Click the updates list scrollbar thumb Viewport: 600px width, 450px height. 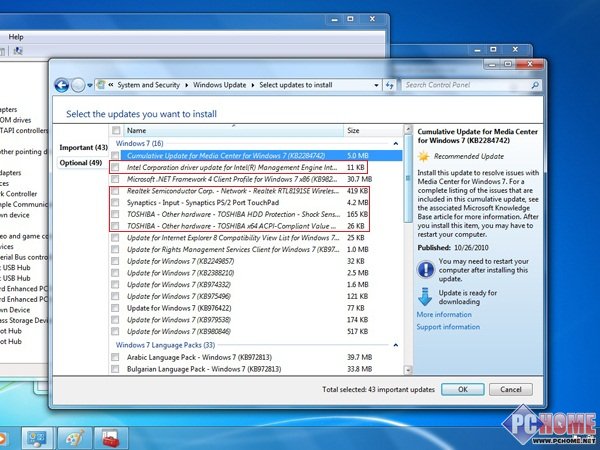[408, 178]
